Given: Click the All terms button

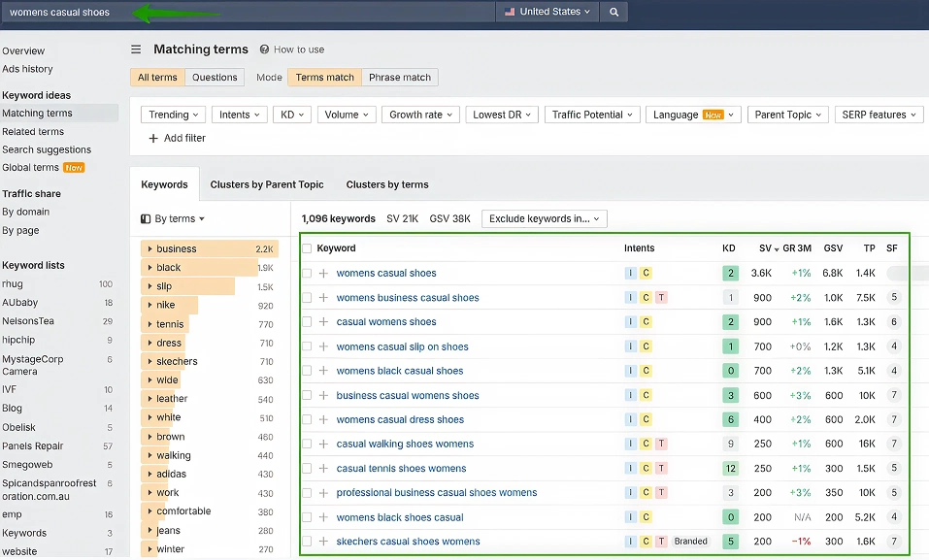Looking at the screenshot, I should [157, 77].
